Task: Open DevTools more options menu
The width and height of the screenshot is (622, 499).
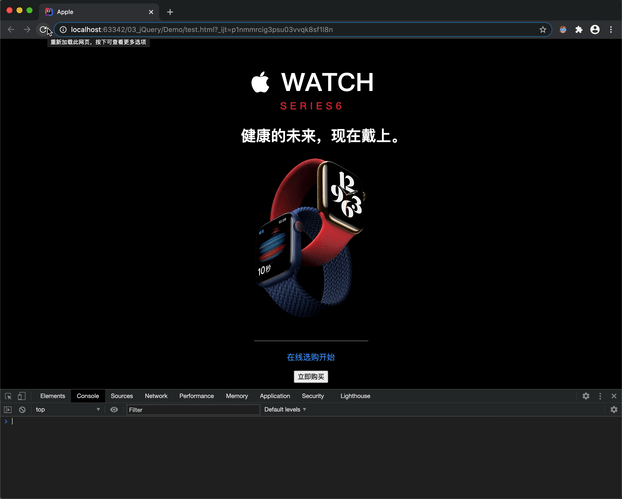Action: (600, 396)
